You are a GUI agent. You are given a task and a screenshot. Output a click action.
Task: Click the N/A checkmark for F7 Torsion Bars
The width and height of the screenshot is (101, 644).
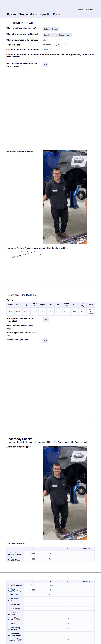coord(68,604)
